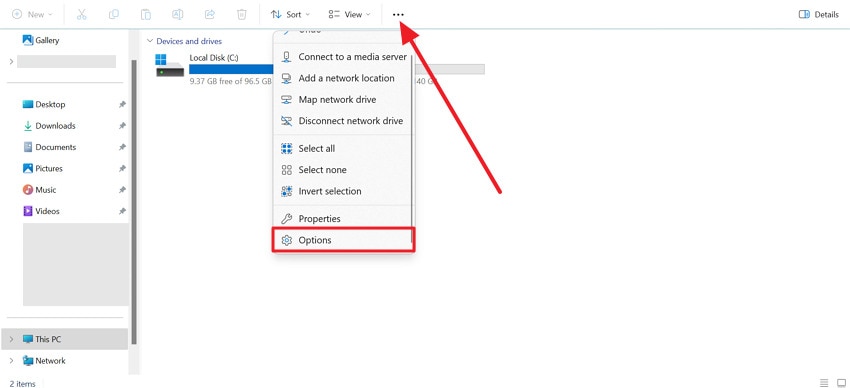The height and width of the screenshot is (388, 850).
Task: Click the Rename icon in toolbar
Action: [177, 15]
